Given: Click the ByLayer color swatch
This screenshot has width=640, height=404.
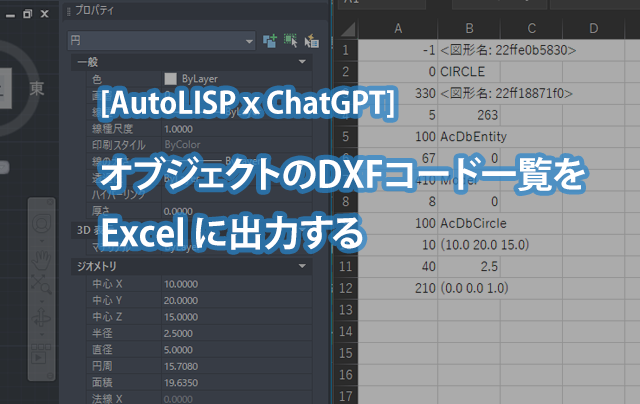Looking at the screenshot, I should [170, 78].
